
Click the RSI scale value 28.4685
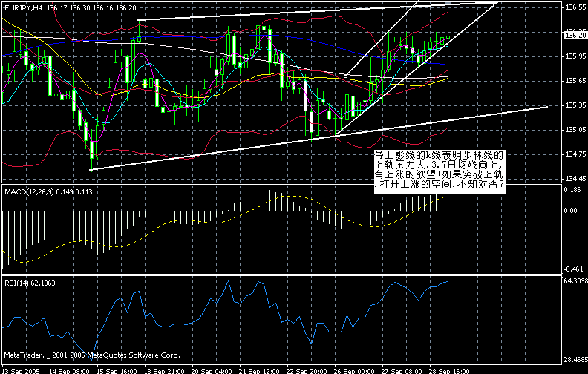point(575,360)
